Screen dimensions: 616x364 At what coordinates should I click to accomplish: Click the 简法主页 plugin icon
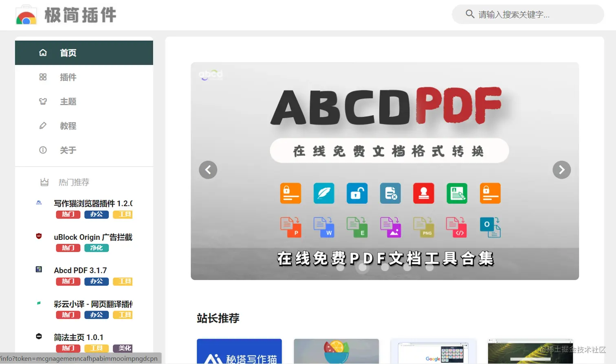point(39,336)
